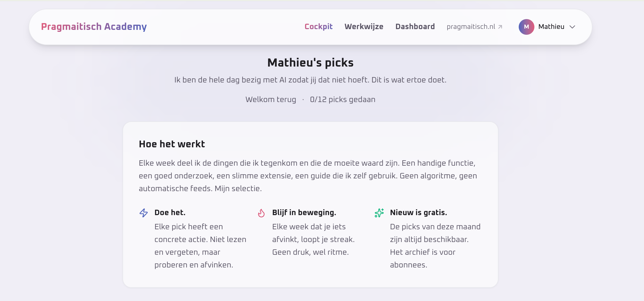Switch to the Dashboard menu item
Image resolution: width=644 pixels, height=301 pixels.
click(415, 27)
